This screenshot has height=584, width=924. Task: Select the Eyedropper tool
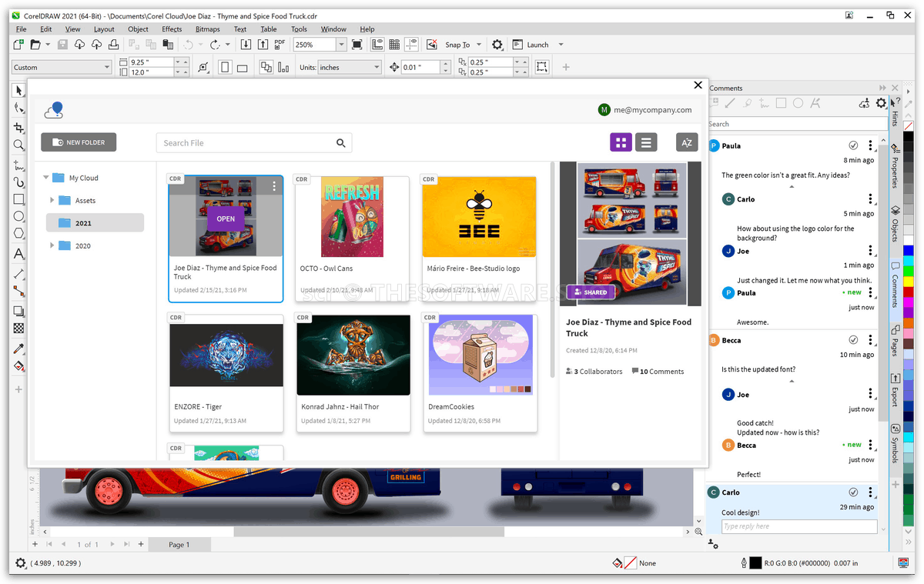coord(19,349)
